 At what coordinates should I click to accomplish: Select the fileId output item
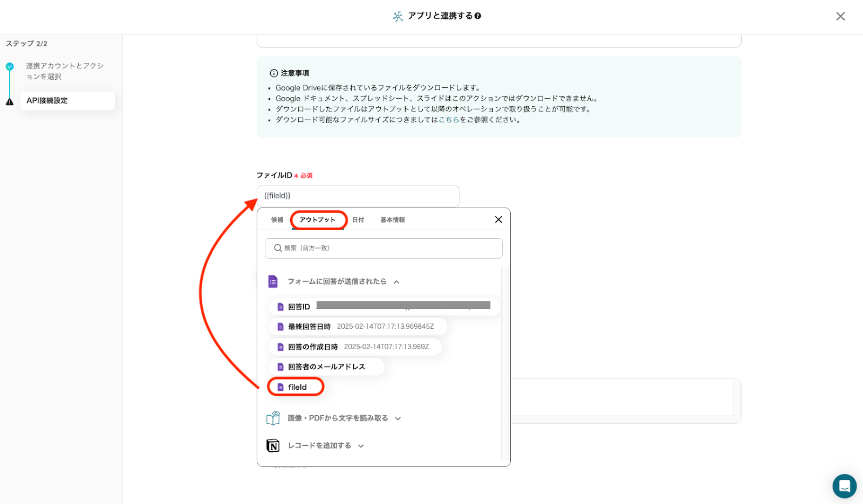click(296, 387)
